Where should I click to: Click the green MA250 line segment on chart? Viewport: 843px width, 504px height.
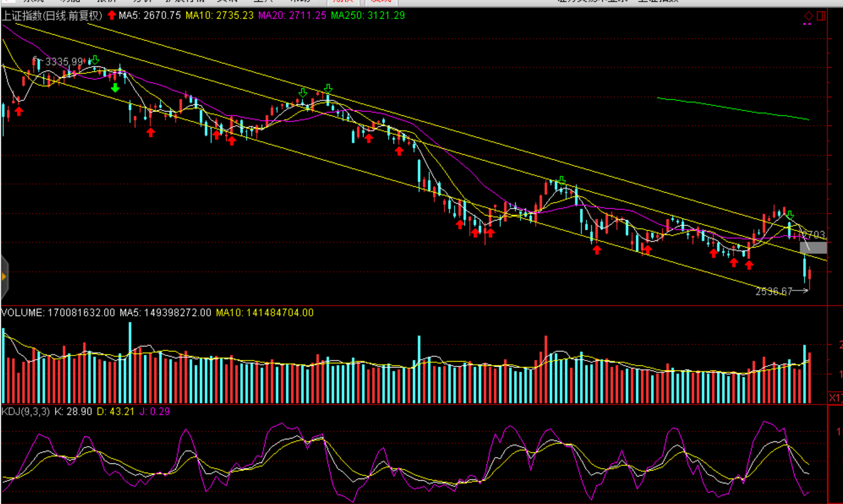click(x=733, y=108)
